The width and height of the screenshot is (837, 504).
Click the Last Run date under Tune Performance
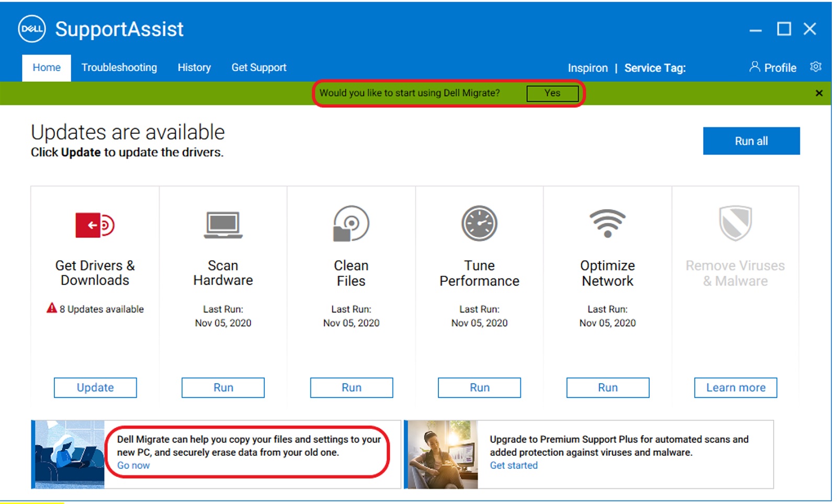[480, 323]
